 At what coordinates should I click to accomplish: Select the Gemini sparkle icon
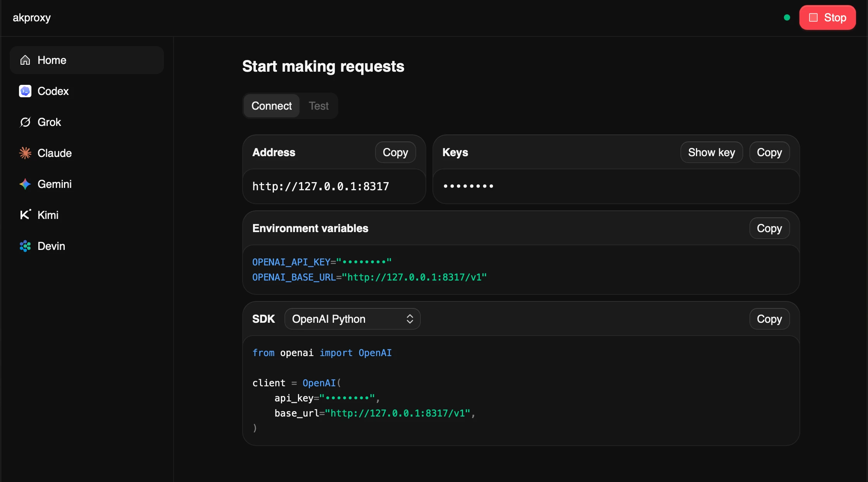(x=25, y=184)
